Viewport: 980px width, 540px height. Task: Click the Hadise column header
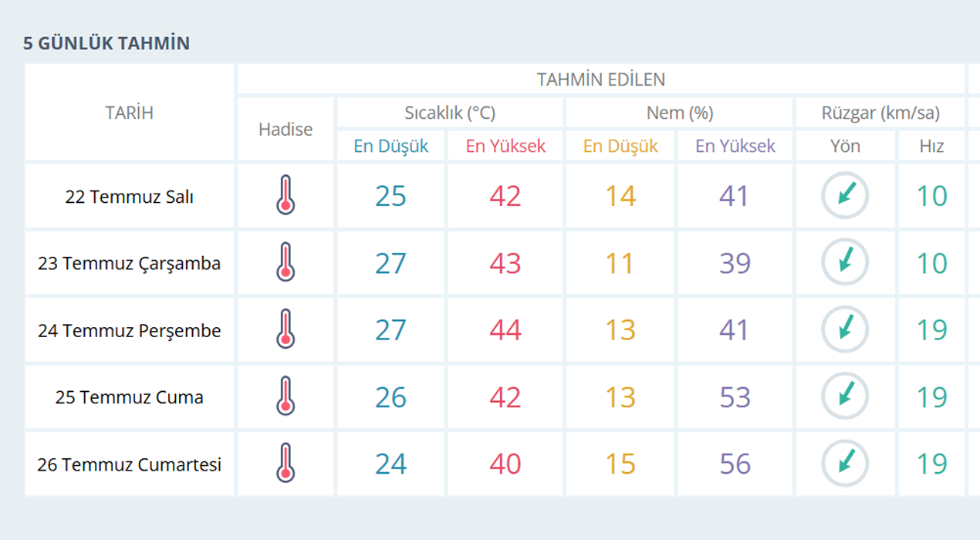[286, 129]
